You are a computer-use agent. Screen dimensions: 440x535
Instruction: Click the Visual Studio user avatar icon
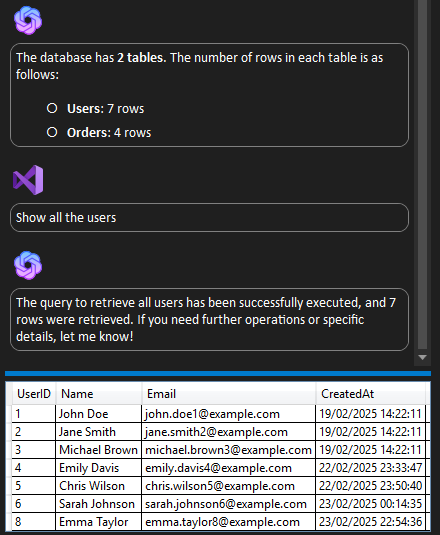tap(28, 180)
